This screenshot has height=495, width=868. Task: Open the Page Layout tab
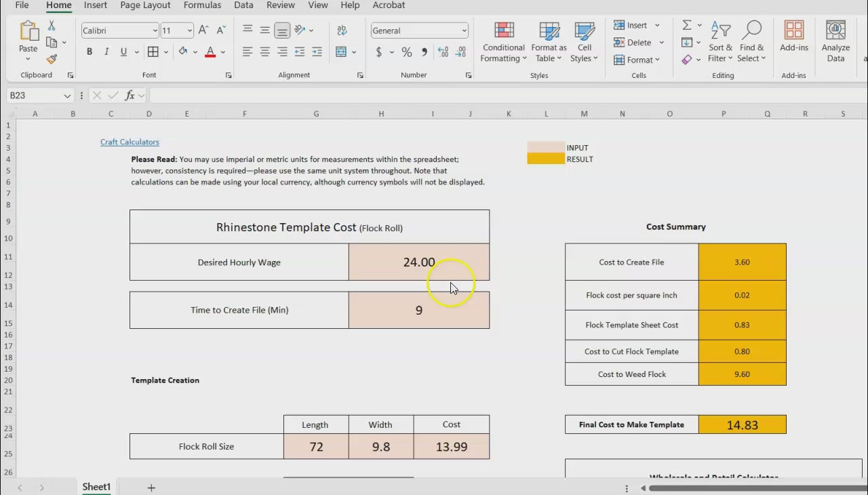point(145,5)
